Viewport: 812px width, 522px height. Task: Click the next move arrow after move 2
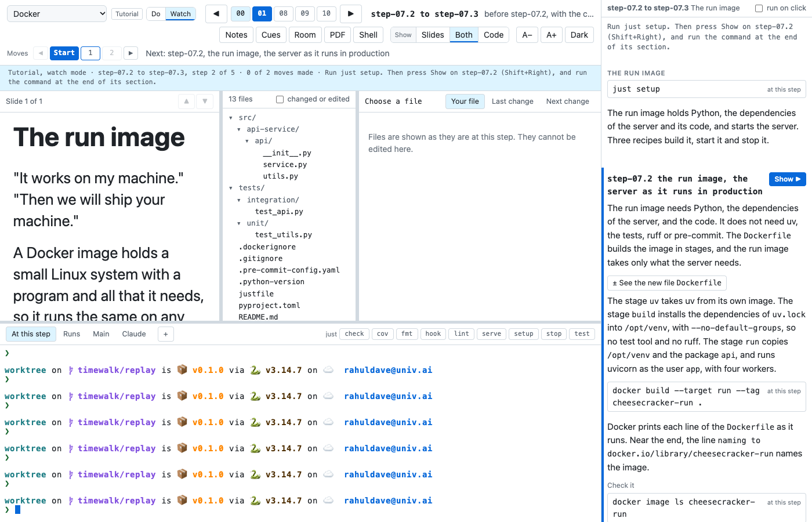pos(131,53)
